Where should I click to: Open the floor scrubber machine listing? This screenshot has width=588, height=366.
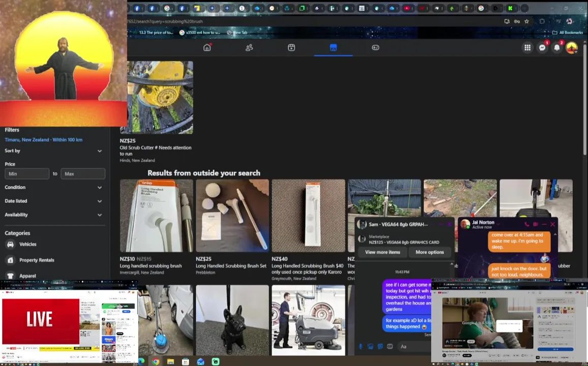click(308, 320)
